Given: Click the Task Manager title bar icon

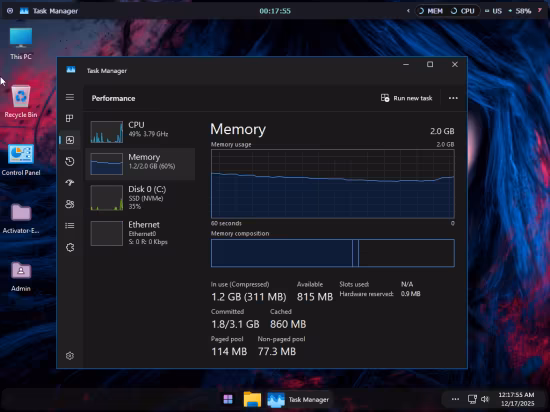Looking at the screenshot, I should 71,70.
